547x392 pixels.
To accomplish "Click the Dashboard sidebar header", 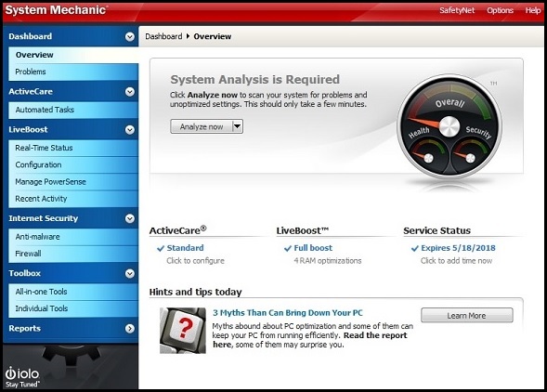I will pyautogui.click(x=30, y=36).
